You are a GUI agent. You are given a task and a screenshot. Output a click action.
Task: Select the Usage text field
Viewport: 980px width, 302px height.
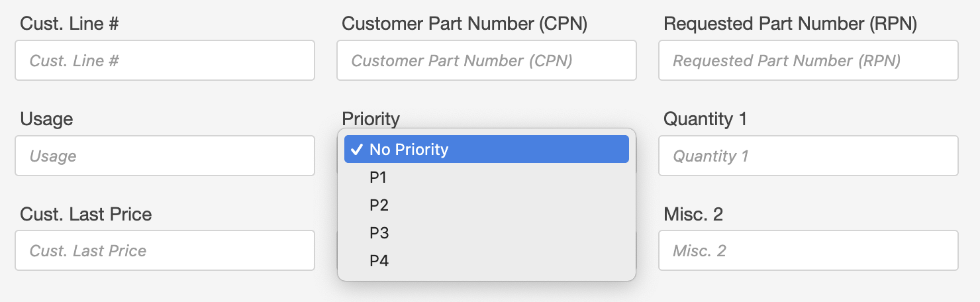pyautogui.click(x=164, y=156)
